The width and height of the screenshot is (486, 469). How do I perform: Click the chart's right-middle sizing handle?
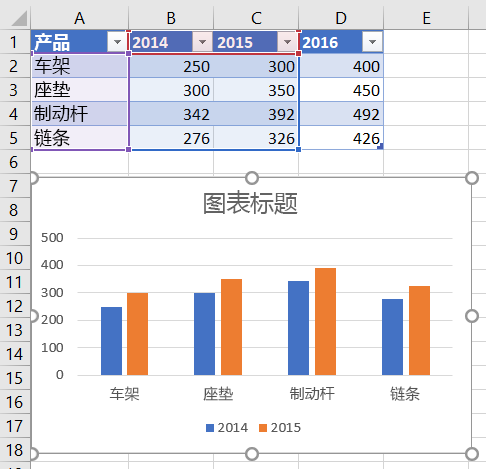(x=472, y=316)
